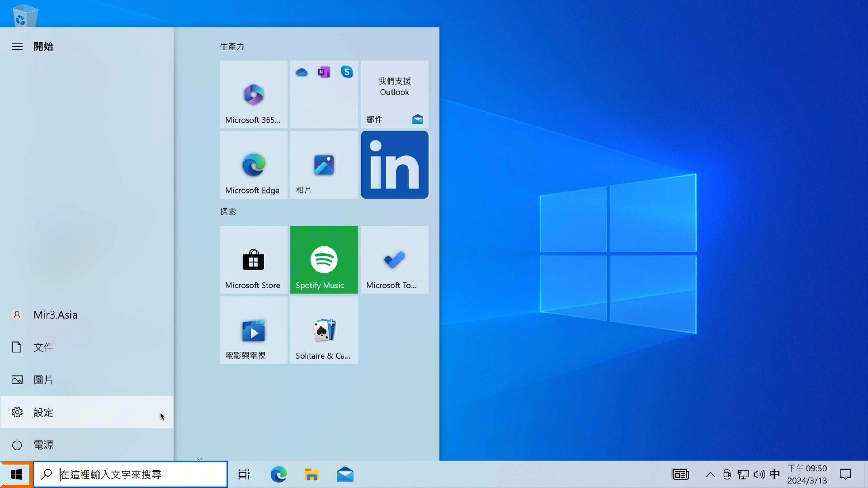The height and width of the screenshot is (488, 868).
Task: Start Microsoft Edge from its tile
Action: click(x=253, y=165)
